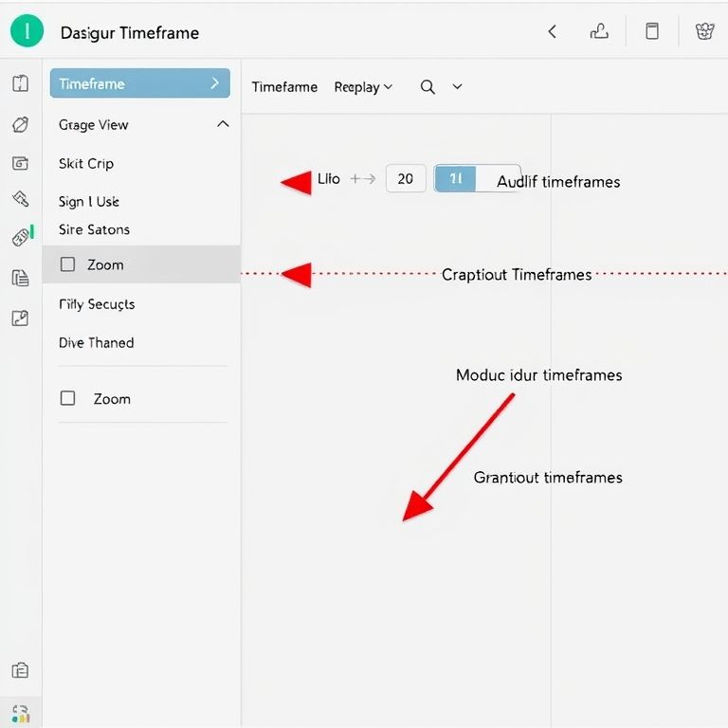728x728 pixels.
Task: Open the documents copy icon in sidebar
Action: pyautogui.click(x=20, y=278)
